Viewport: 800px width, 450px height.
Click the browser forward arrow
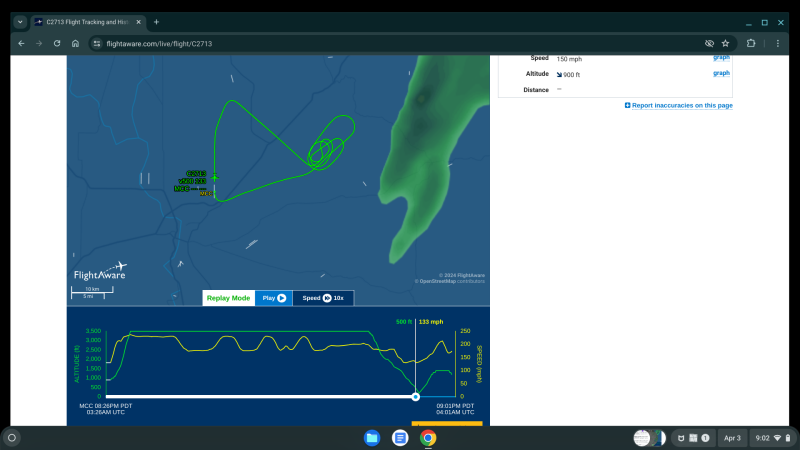click(39, 43)
